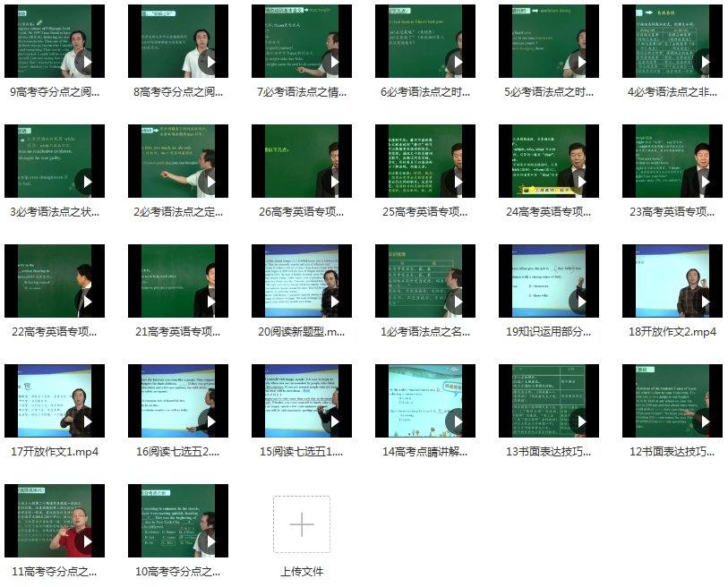Open thumbnail of 2必考语法点之定
This screenshot has width=728, height=587.
click(x=177, y=161)
